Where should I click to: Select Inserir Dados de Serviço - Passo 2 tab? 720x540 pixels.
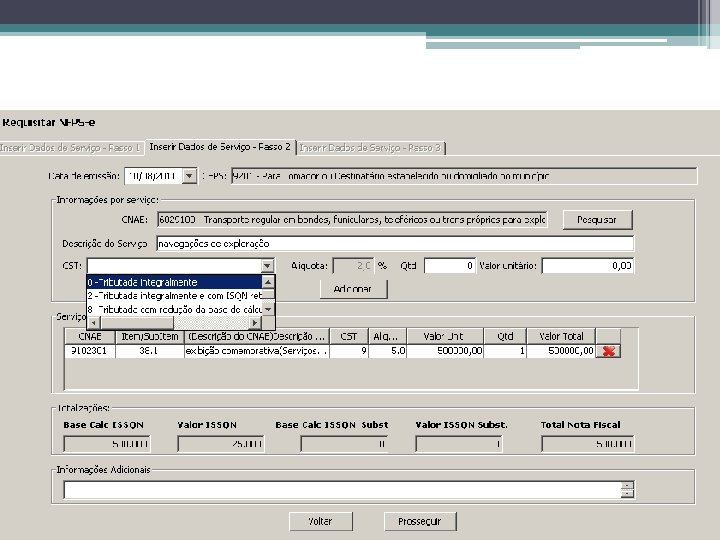[220, 147]
